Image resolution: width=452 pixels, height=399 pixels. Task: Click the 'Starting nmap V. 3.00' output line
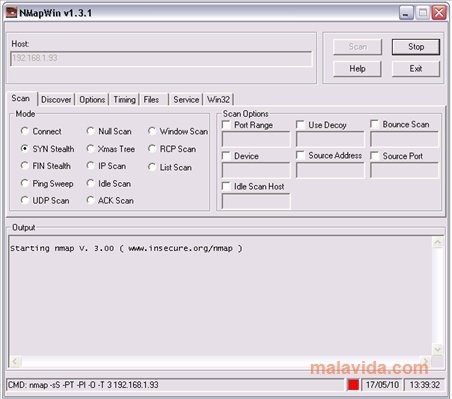[126, 248]
